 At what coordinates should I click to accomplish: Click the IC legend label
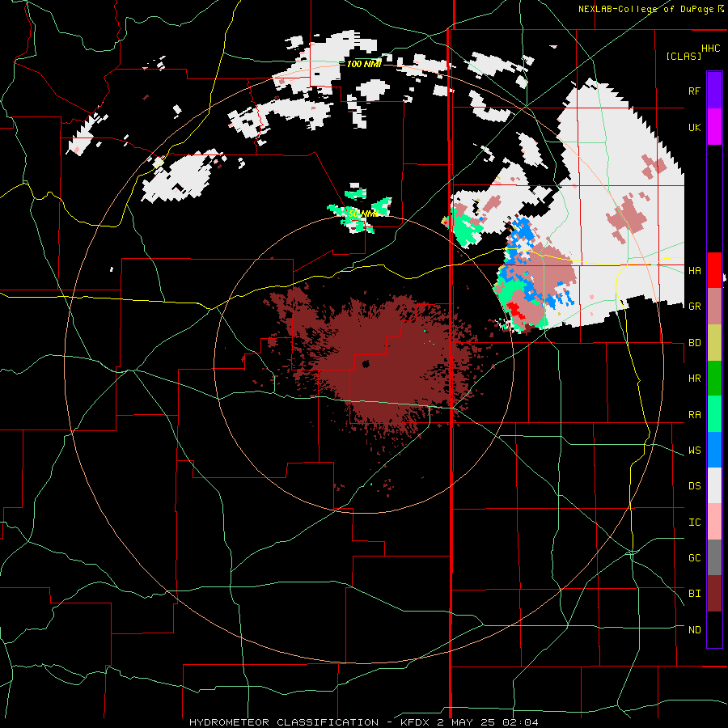pos(694,523)
